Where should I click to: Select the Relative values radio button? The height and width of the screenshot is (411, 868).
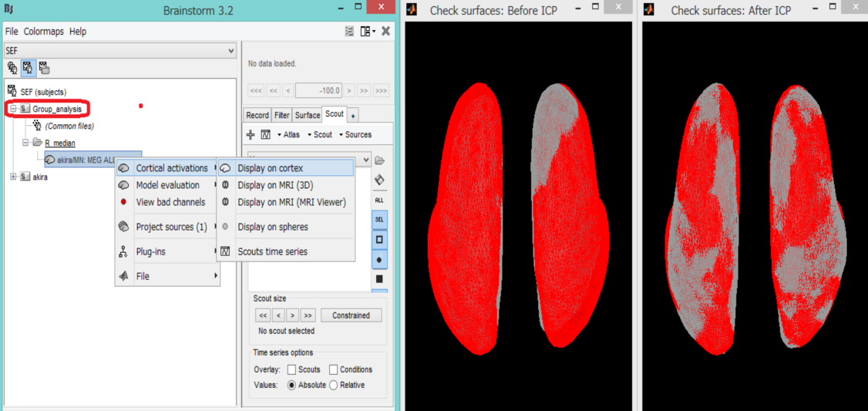coord(333,385)
